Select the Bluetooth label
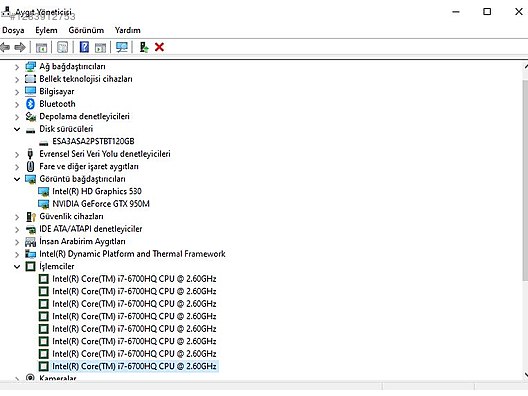The width and height of the screenshot is (528, 396). (x=57, y=104)
